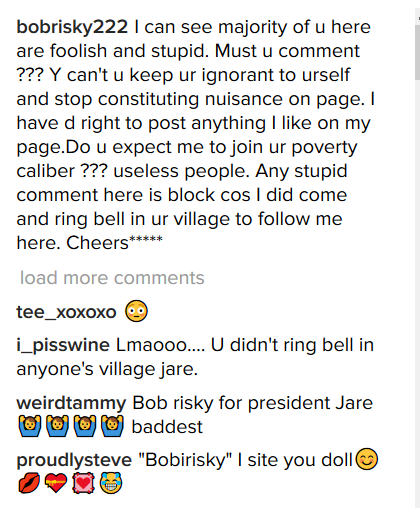Click the vertical scrollbar thumb
The height and width of the screenshot is (508, 420).
coord(417,50)
